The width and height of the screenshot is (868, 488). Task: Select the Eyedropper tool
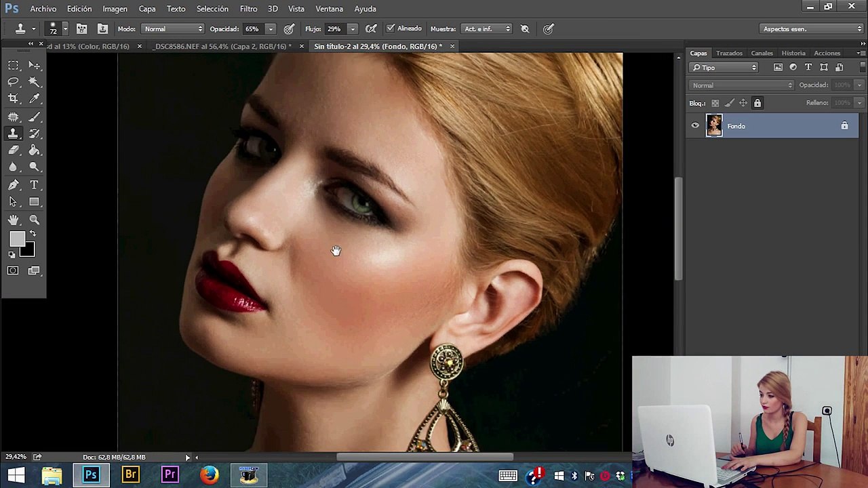[x=35, y=98]
